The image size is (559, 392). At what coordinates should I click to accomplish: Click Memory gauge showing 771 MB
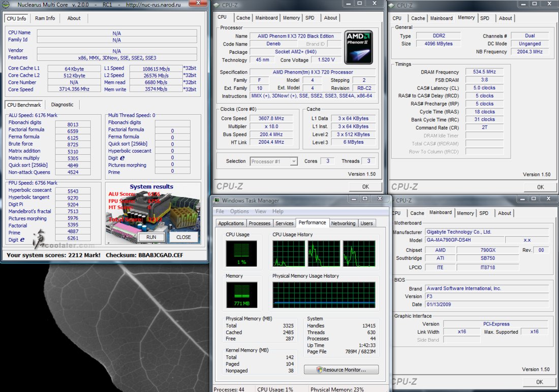pos(242,295)
